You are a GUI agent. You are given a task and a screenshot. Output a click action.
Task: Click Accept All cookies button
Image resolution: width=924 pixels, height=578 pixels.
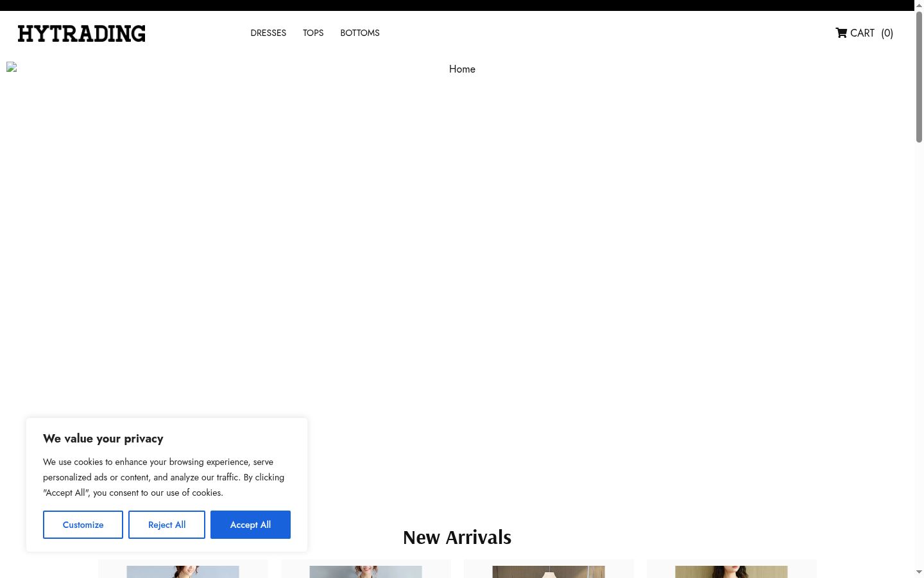(250, 525)
